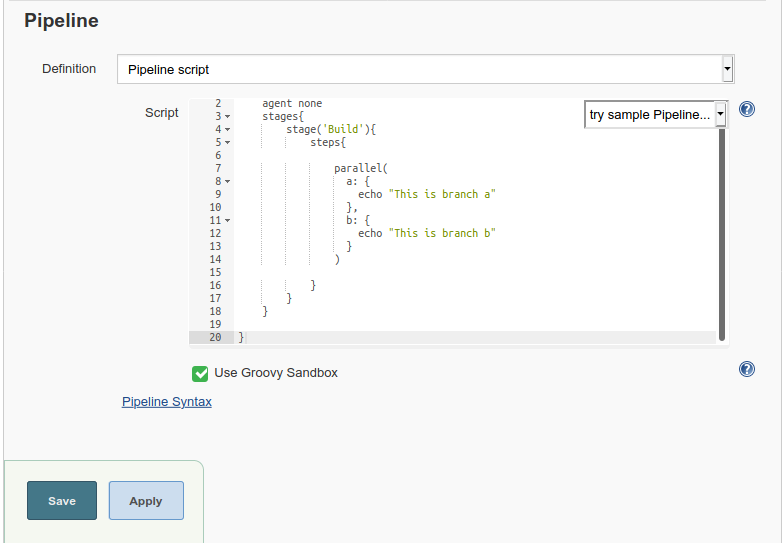Select line number 20 in gutter

pos(215,338)
